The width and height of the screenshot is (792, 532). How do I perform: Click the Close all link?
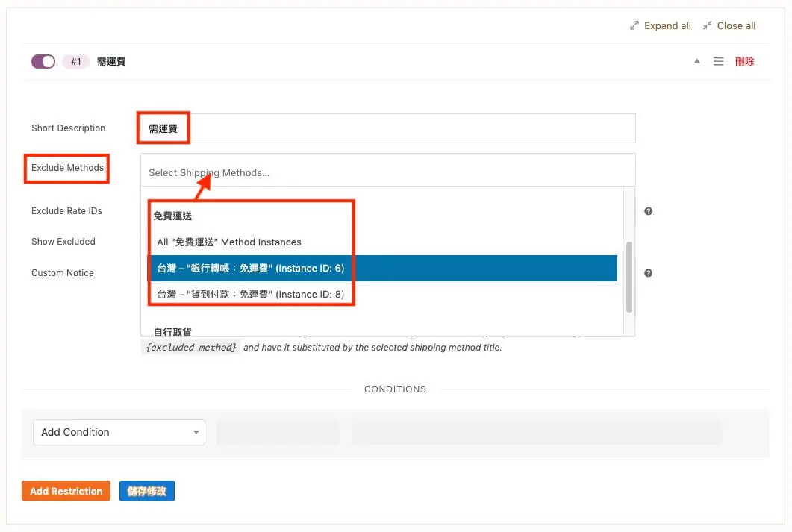coord(736,25)
